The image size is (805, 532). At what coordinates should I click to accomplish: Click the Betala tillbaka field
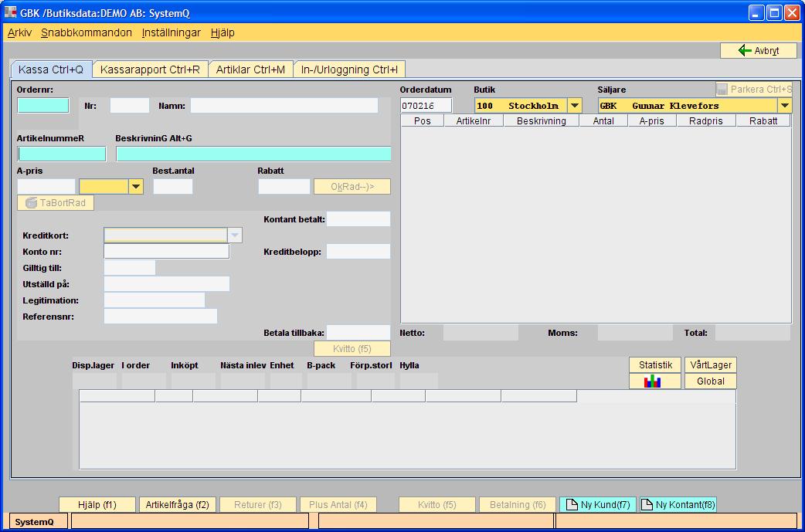(358, 333)
